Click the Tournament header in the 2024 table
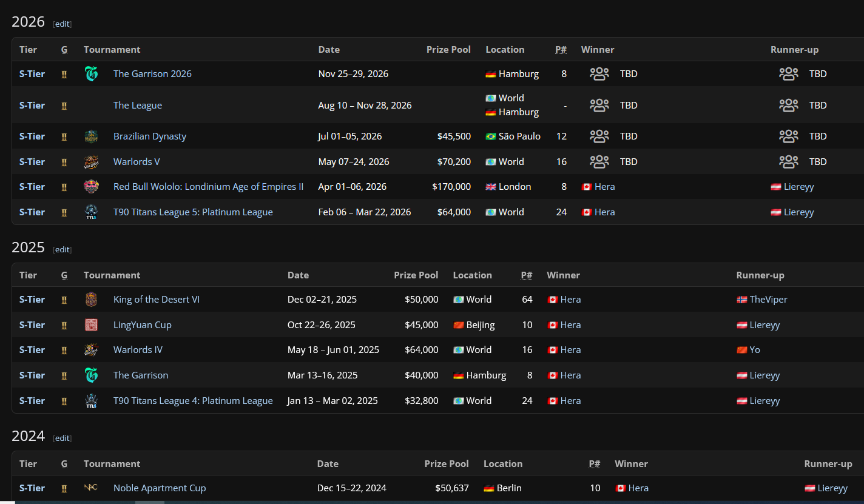The height and width of the screenshot is (504, 864). click(112, 464)
